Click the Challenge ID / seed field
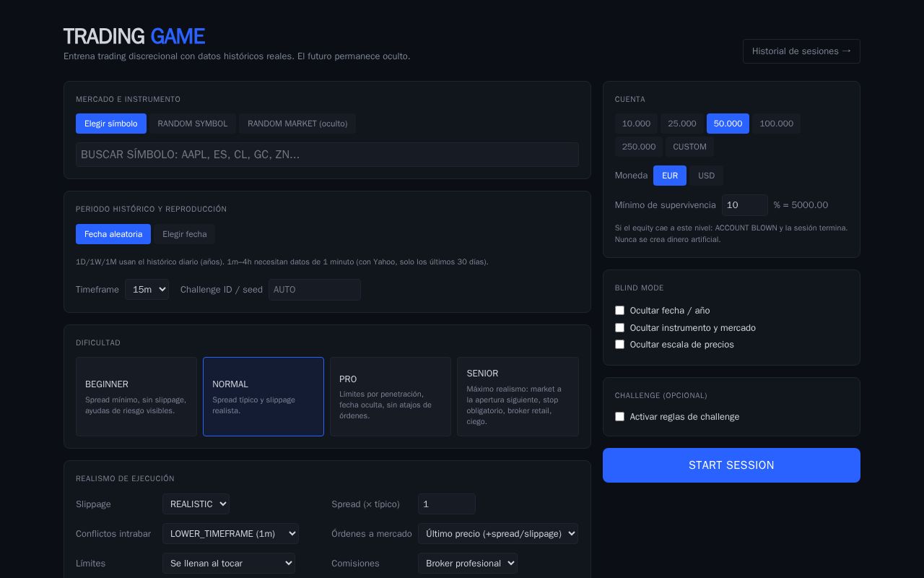Image resolution: width=924 pixels, height=578 pixels. (315, 290)
